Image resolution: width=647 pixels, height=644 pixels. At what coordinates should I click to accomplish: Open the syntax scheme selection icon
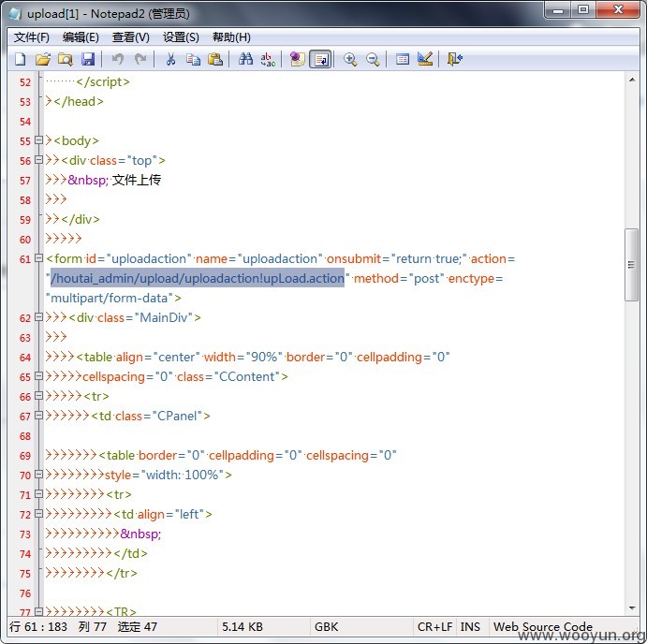pos(403,59)
